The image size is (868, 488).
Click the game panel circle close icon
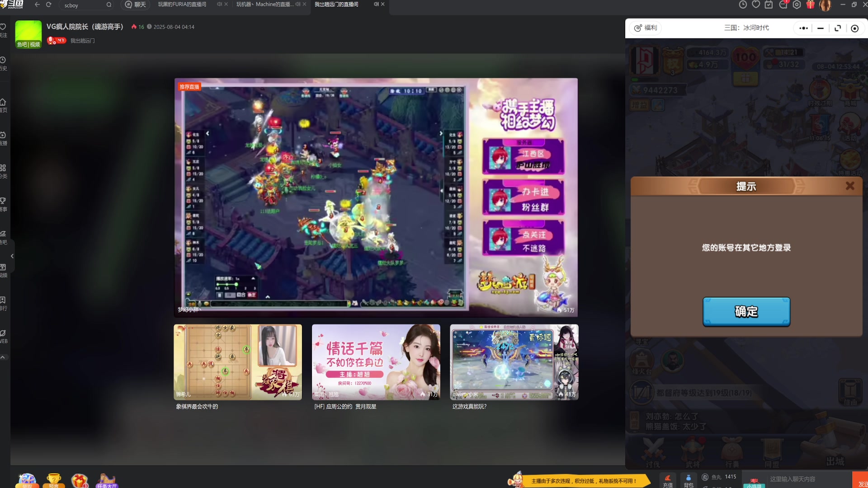854,28
